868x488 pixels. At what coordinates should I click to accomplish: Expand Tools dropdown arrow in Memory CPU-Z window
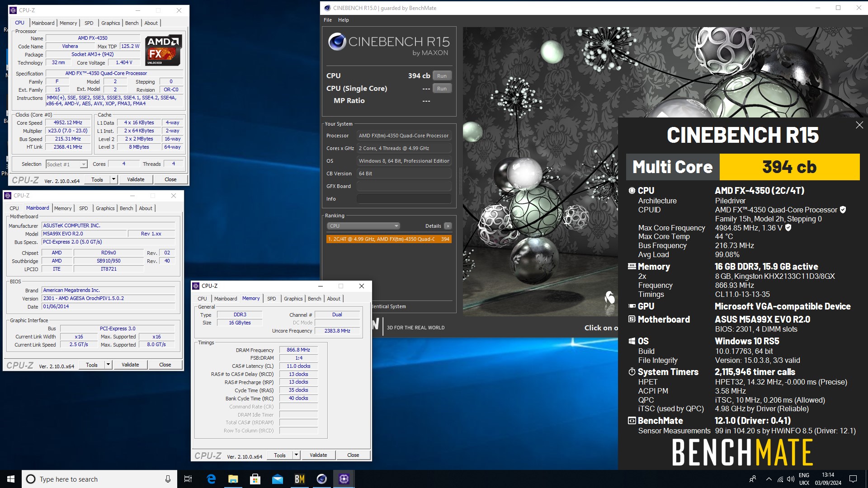tap(297, 455)
